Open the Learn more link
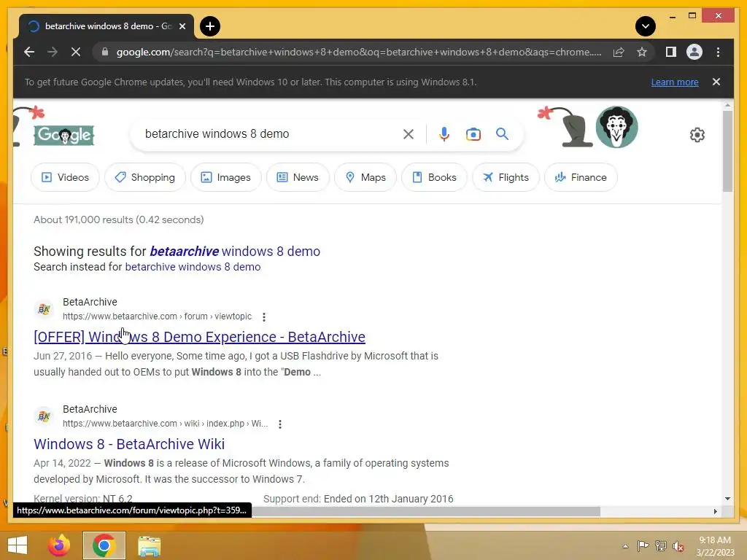This screenshot has width=747, height=560. [675, 82]
